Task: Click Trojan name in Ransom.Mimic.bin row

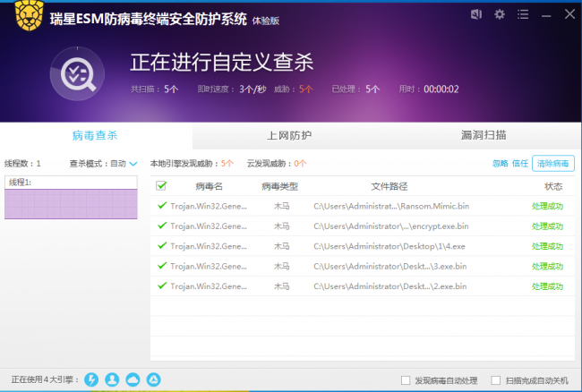Action: tap(209, 206)
